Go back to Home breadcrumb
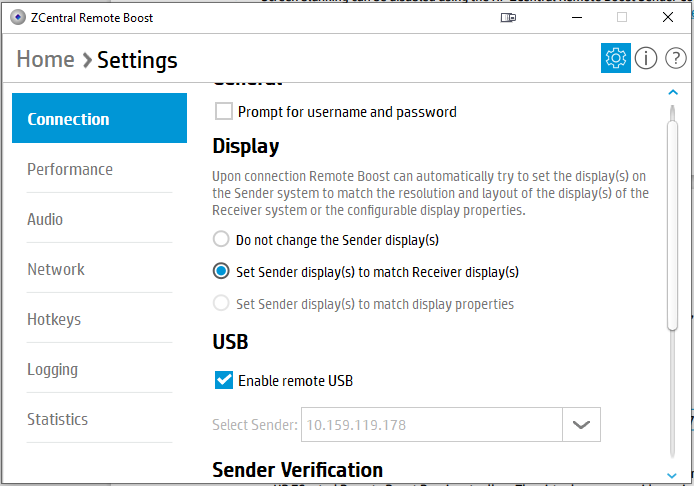This screenshot has height=486, width=694. (x=45, y=59)
